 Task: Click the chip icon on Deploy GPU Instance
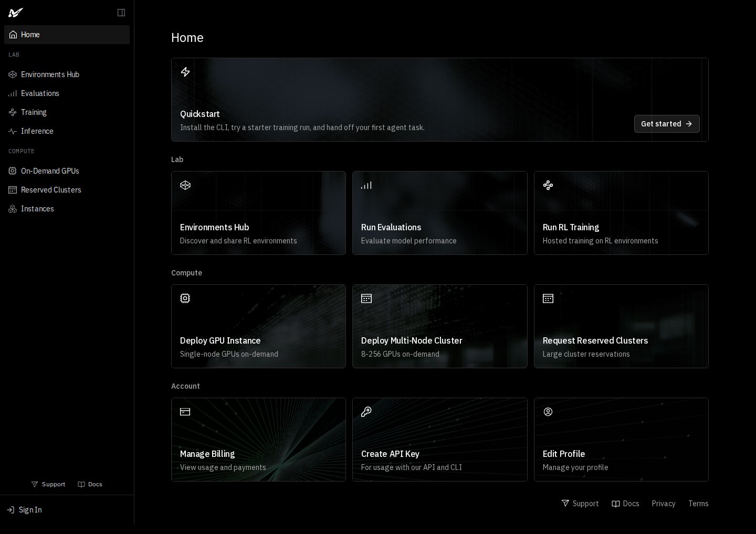pos(185,298)
